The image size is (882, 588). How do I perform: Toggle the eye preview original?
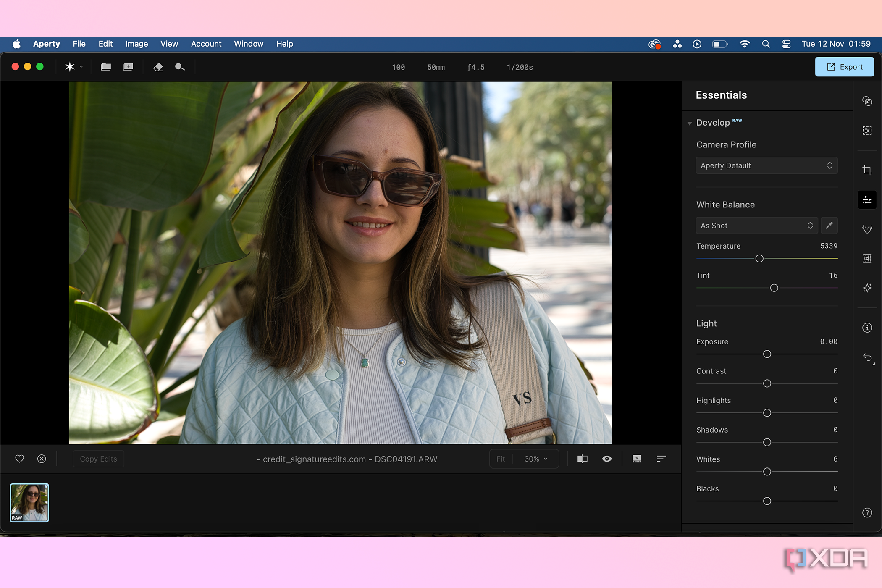point(607,459)
